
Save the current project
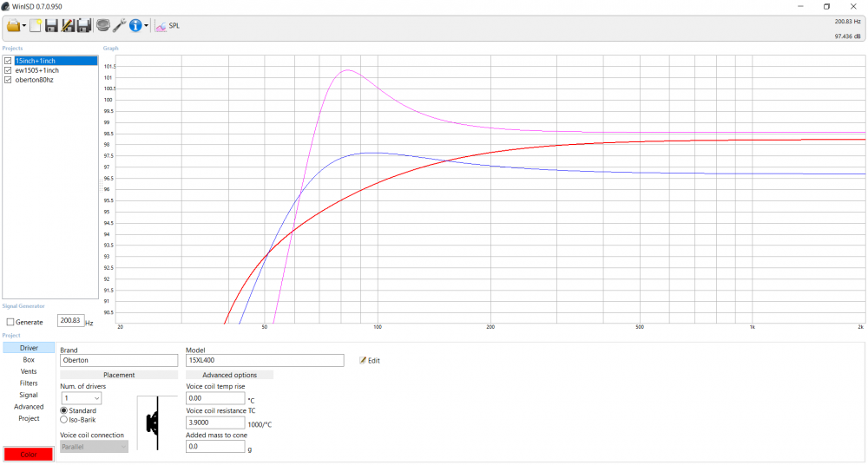coord(51,25)
